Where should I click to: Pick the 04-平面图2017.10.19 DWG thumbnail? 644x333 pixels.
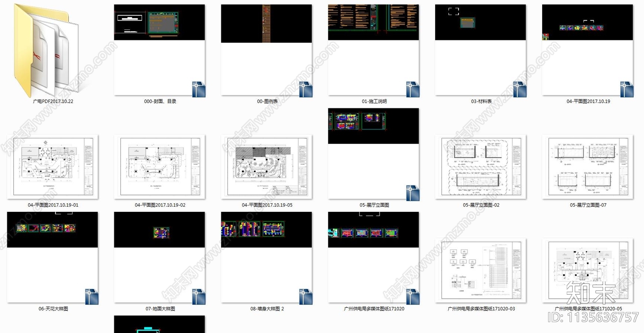pyautogui.click(x=588, y=50)
